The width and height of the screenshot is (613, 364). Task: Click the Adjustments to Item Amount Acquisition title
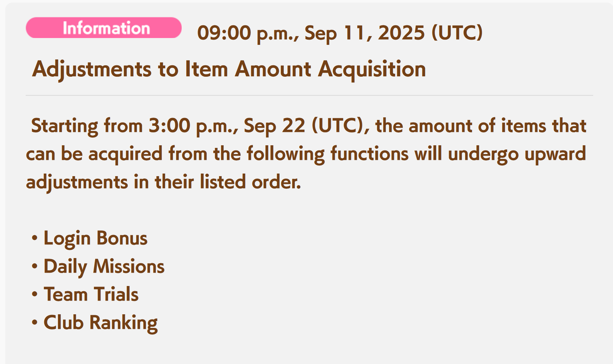pos(229,69)
